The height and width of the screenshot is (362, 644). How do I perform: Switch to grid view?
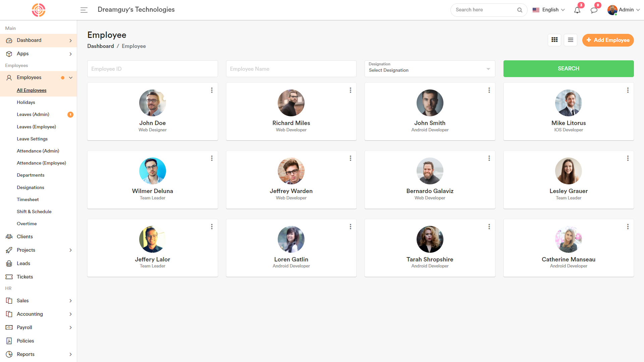pyautogui.click(x=554, y=40)
